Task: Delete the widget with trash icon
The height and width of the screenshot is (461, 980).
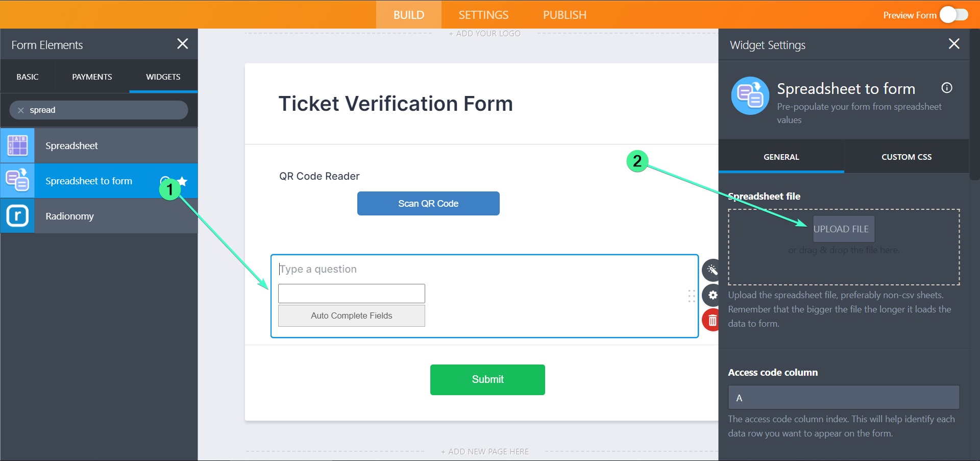Action: click(x=713, y=321)
